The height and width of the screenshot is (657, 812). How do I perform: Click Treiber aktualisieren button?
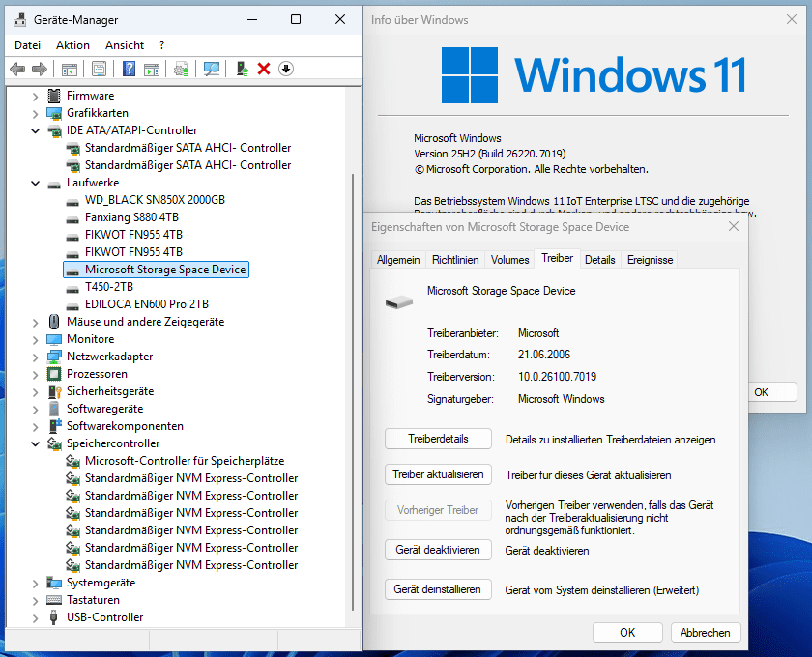point(438,474)
